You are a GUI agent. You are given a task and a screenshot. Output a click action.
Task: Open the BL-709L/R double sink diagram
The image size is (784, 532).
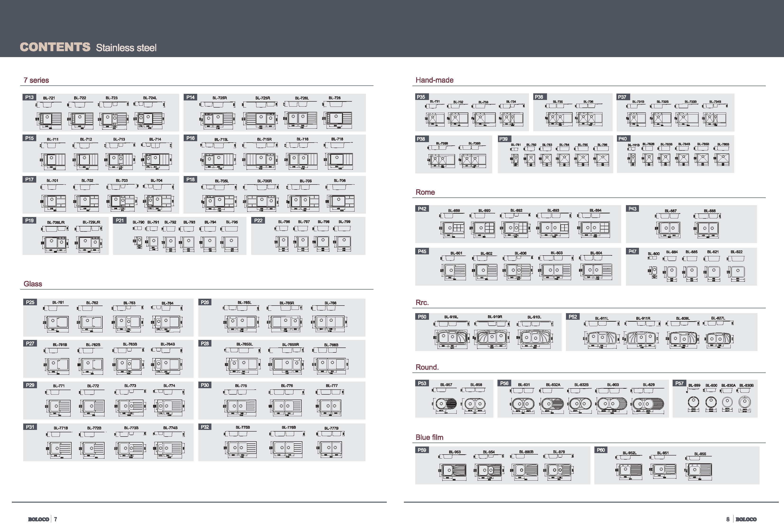coord(55,239)
